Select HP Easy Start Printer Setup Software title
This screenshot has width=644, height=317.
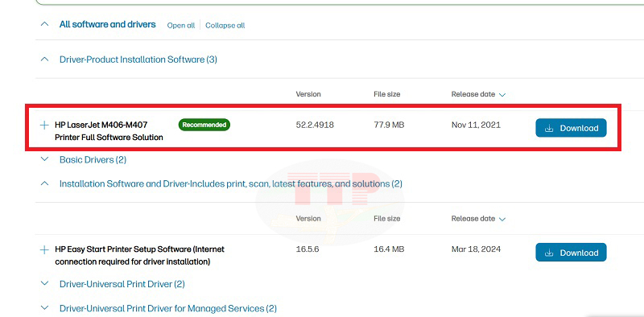(139, 255)
